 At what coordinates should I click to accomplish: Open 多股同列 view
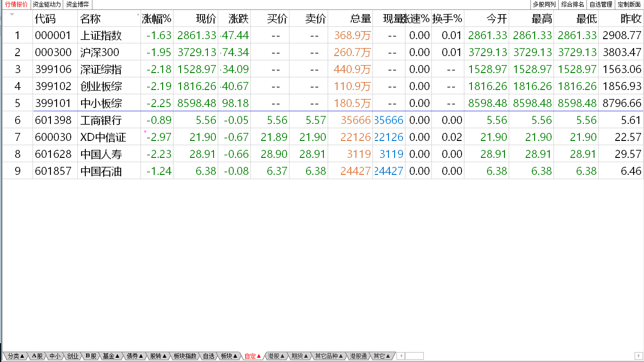click(544, 5)
